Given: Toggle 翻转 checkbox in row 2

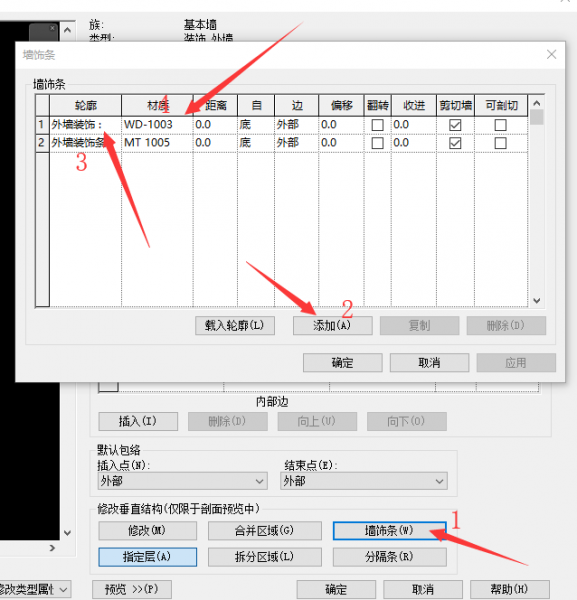Looking at the screenshot, I should tap(377, 143).
